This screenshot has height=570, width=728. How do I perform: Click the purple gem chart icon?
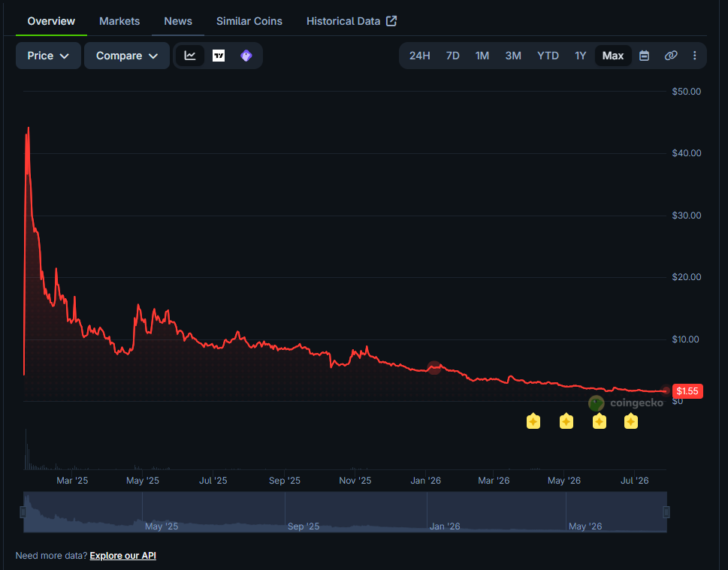[246, 56]
